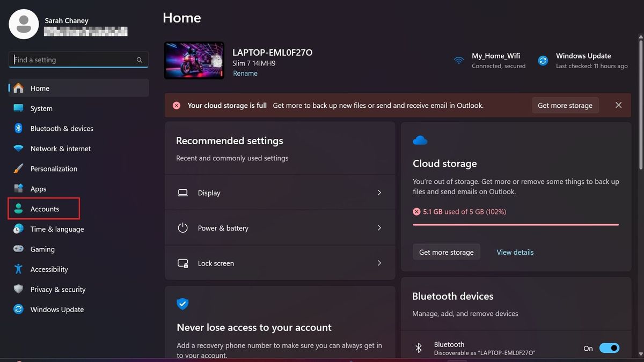644x362 pixels.
Task: Click the 'Never lose access to your account' heading
Action: pos(254,327)
